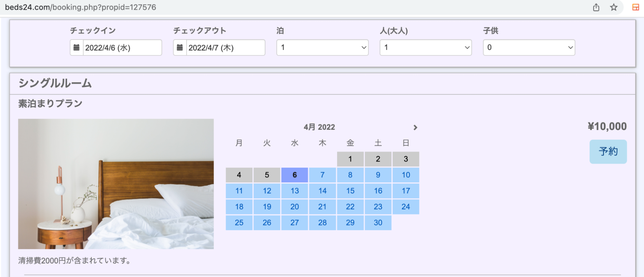
Task: Open the nights (泊) dropdown
Action: coord(322,48)
